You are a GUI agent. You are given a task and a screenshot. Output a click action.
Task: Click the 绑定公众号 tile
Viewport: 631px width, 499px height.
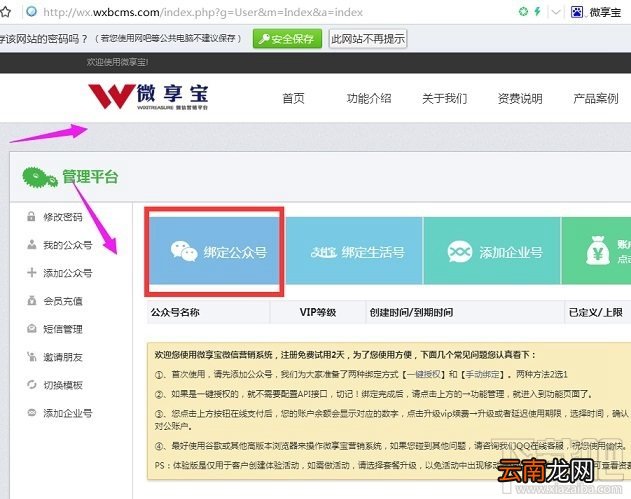[x=214, y=251]
